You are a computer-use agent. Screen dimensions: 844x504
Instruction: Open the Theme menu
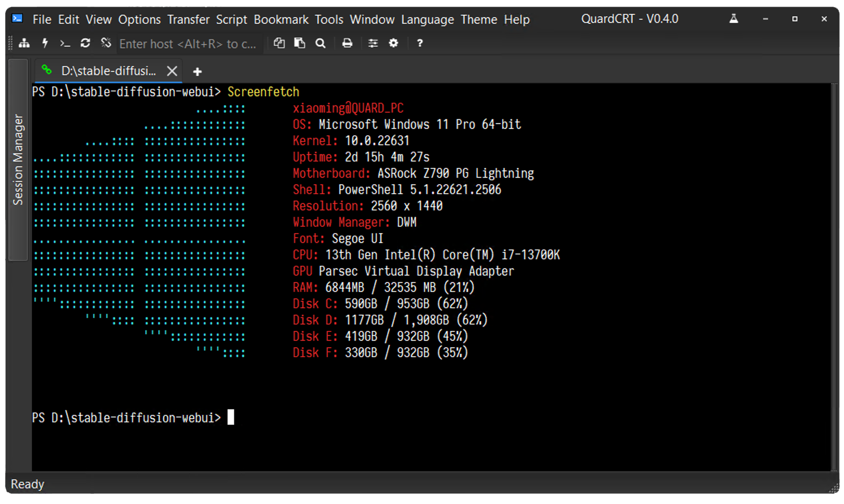[479, 20]
